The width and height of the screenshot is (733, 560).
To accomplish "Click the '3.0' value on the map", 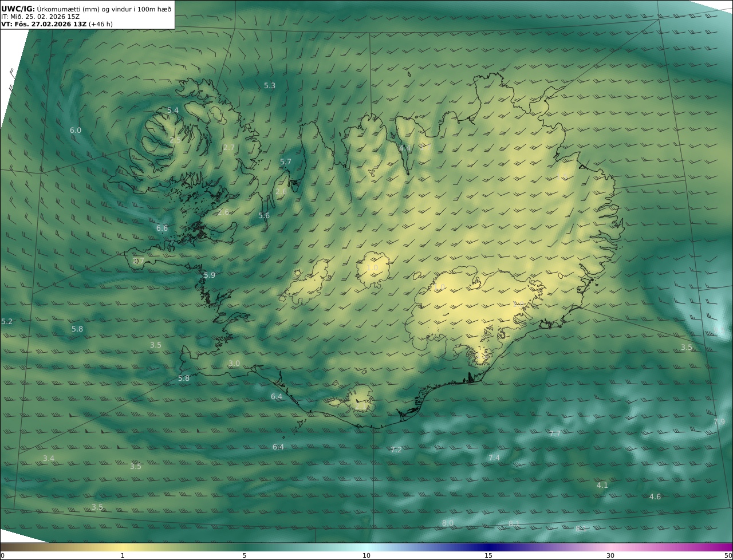I will click(234, 364).
